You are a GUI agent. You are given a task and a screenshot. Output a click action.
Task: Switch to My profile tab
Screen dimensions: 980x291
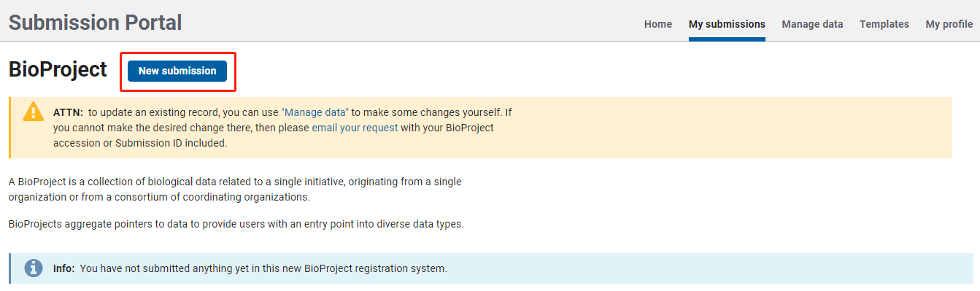click(x=949, y=24)
